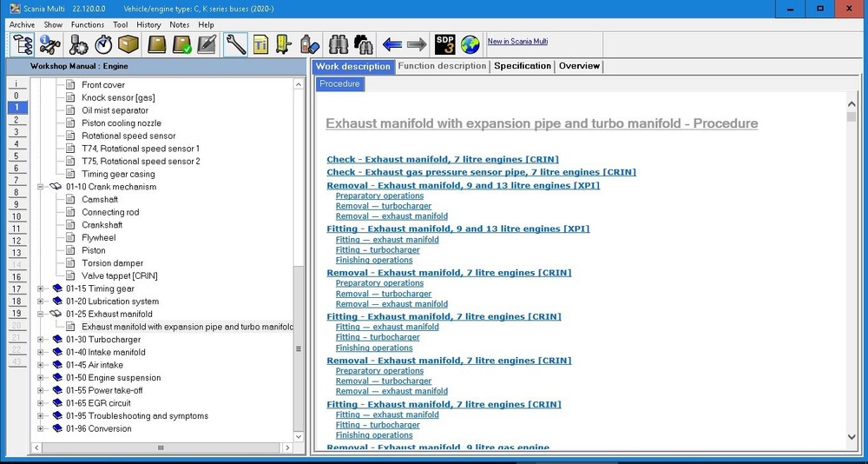
Task: Switch to the Function description tab
Action: point(442,66)
